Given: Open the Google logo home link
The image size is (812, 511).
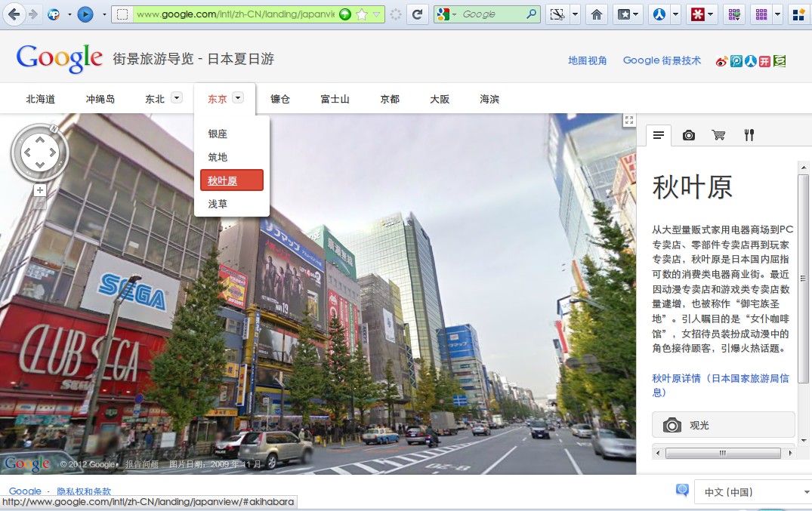Looking at the screenshot, I should click(59, 58).
